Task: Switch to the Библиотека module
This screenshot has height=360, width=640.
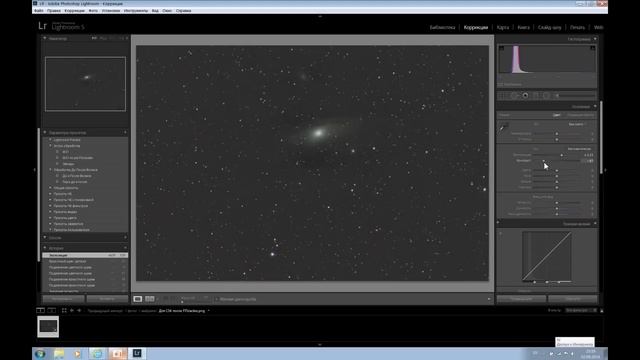Action: click(x=442, y=27)
